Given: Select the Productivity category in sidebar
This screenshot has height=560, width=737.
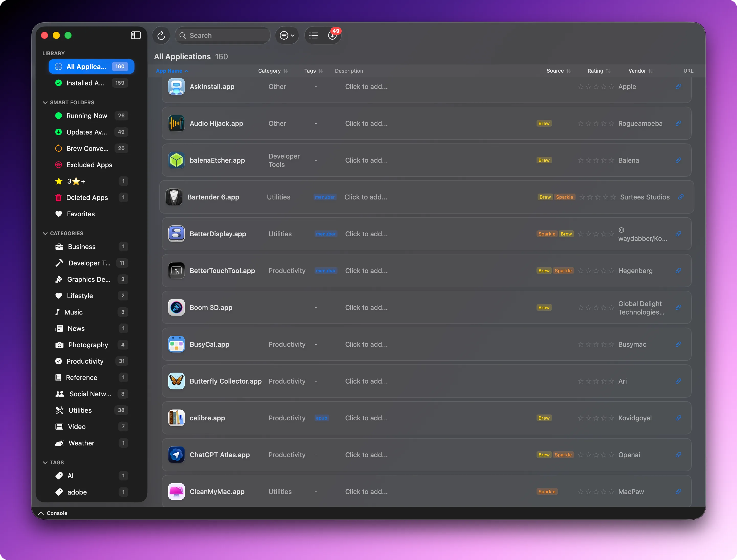Looking at the screenshot, I should 91,361.
